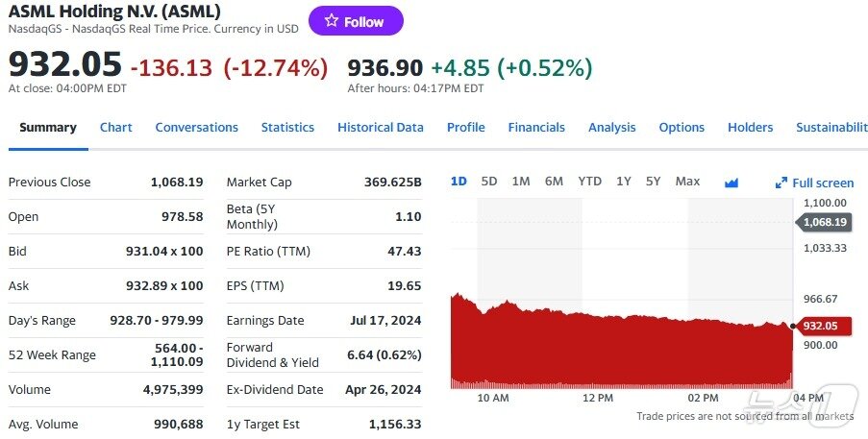Choose the YTD chart range
This screenshot has height=439, width=868.
[x=589, y=182]
